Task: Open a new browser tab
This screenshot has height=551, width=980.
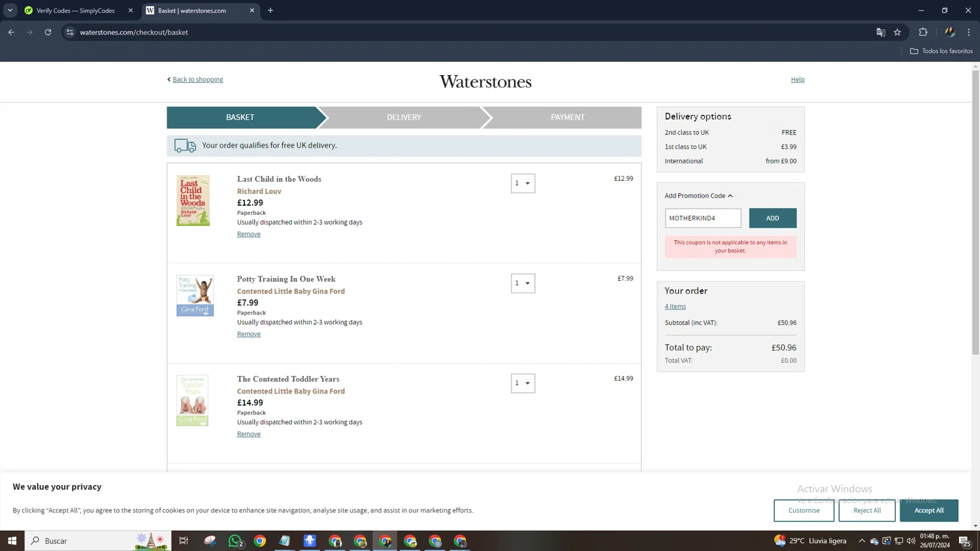Action: pyautogui.click(x=270, y=10)
